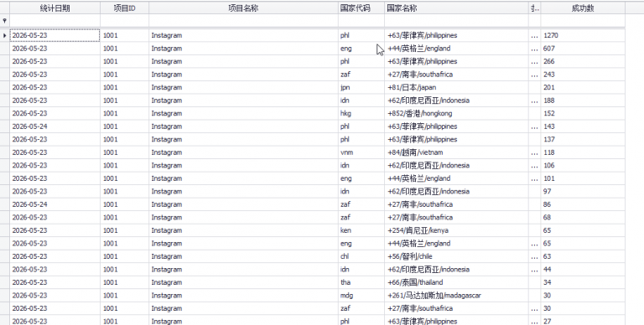This screenshot has width=644, height=325.
Task: Select the success count cell 137
Action: 583,139
